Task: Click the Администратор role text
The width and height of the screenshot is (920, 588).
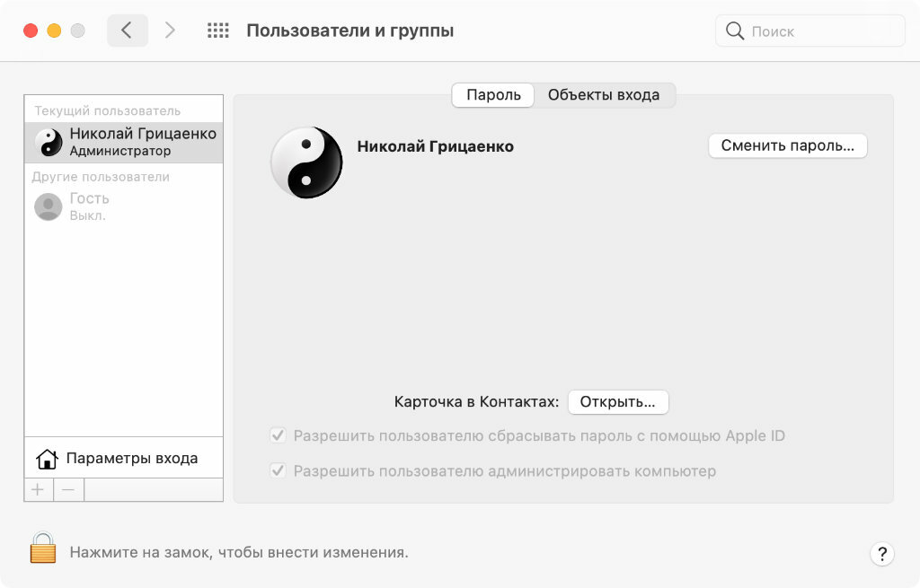Action: tap(120, 151)
